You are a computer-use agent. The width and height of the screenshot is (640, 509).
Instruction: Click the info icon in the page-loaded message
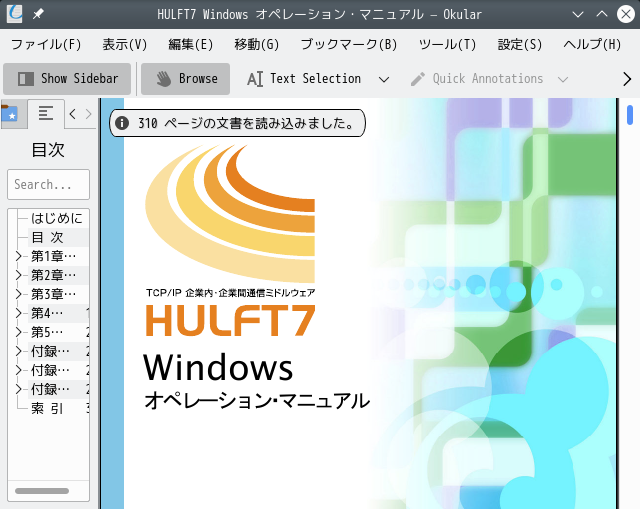point(122,123)
